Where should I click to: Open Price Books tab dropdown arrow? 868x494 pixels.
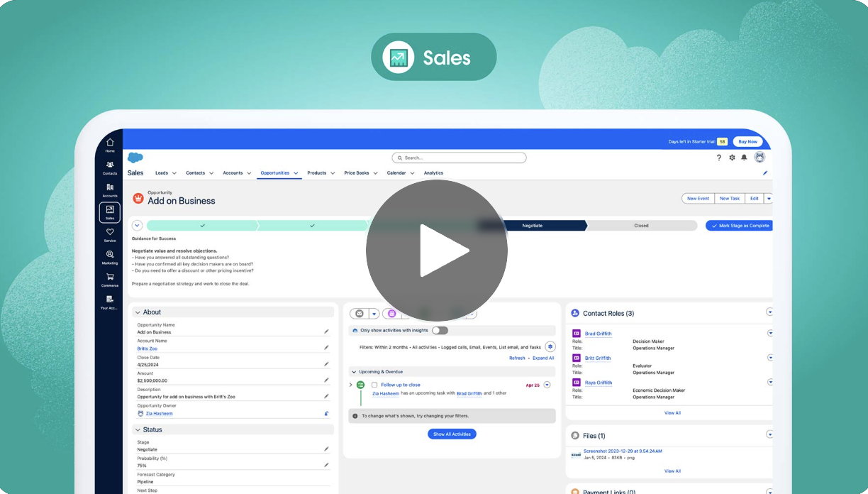(375, 173)
